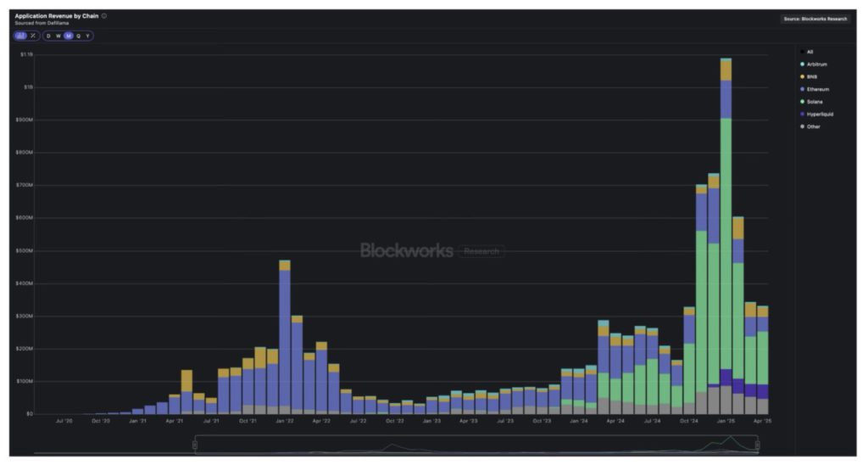868x465 pixels.
Task: Click the info icon beside the chart title
Action: tap(104, 16)
